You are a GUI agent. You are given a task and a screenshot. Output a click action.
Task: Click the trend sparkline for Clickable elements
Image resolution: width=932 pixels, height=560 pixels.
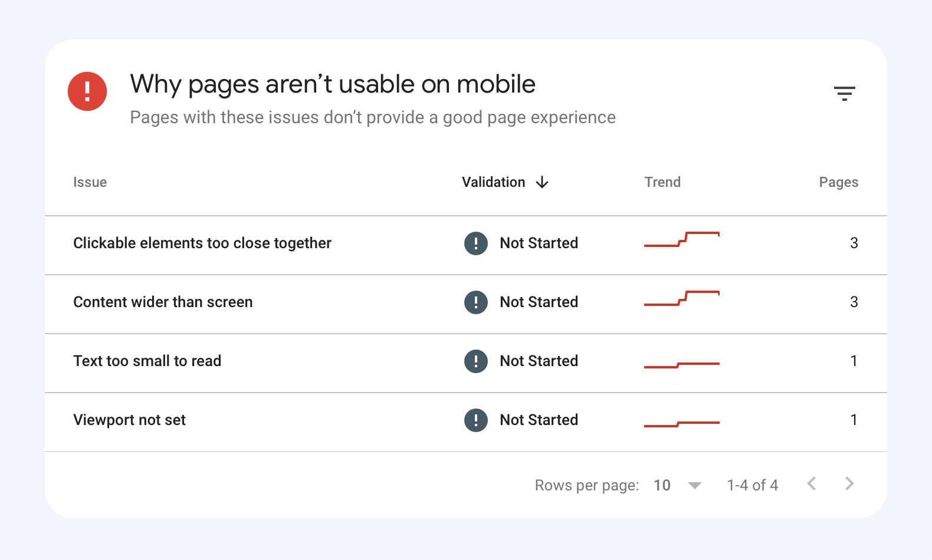pos(681,239)
